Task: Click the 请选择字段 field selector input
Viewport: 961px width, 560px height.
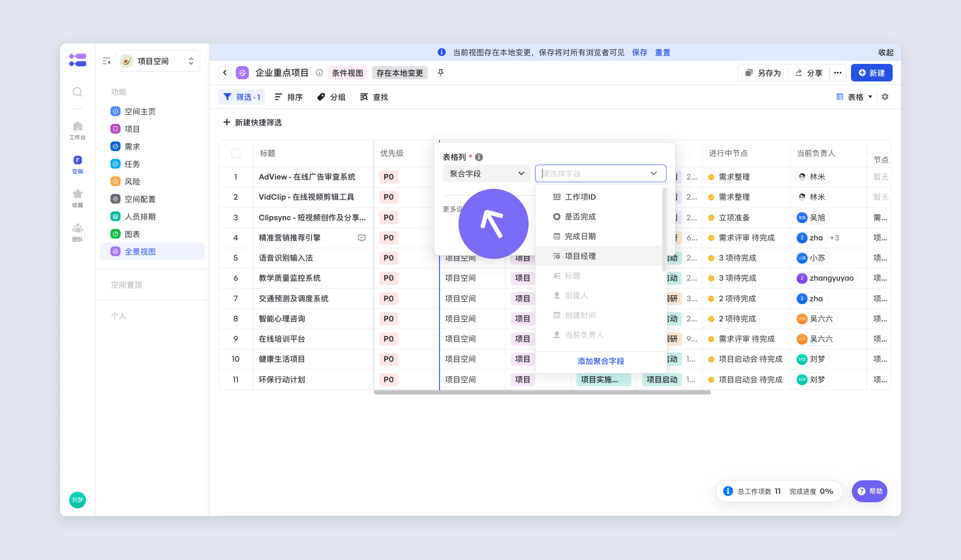Action: (x=601, y=173)
